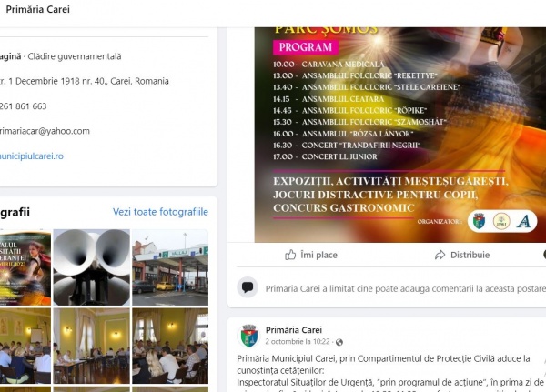Click Primăria Carei post author name

pyautogui.click(x=294, y=329)
